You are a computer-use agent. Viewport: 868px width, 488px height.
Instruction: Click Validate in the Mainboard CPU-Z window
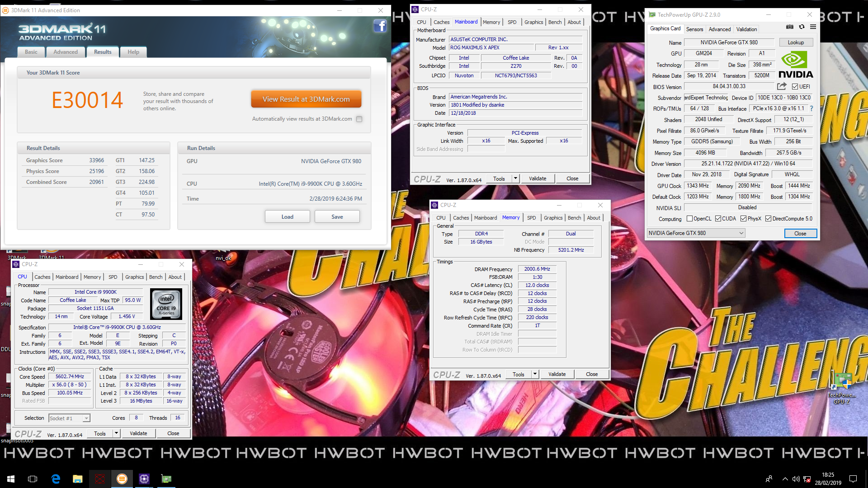538,178
